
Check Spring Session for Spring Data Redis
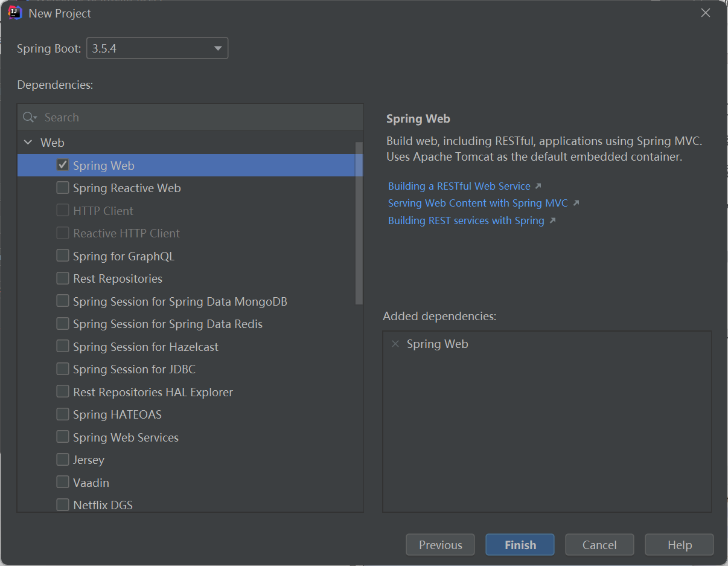[62, 324]
